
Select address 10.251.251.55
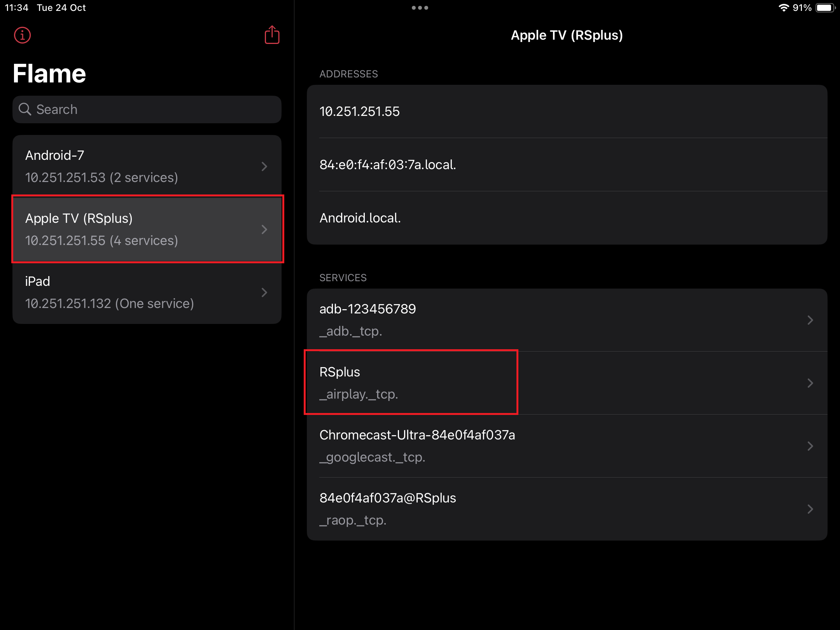coord(567,111)
